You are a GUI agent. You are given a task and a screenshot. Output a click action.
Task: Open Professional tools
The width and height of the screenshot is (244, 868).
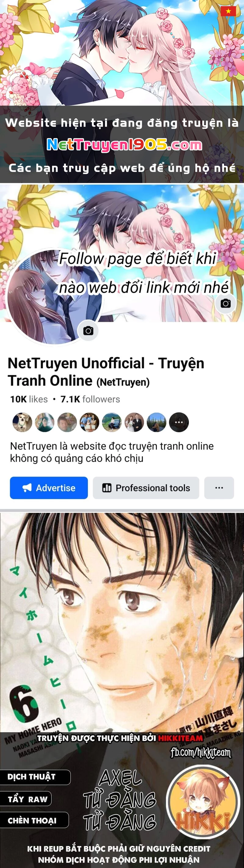146,488
